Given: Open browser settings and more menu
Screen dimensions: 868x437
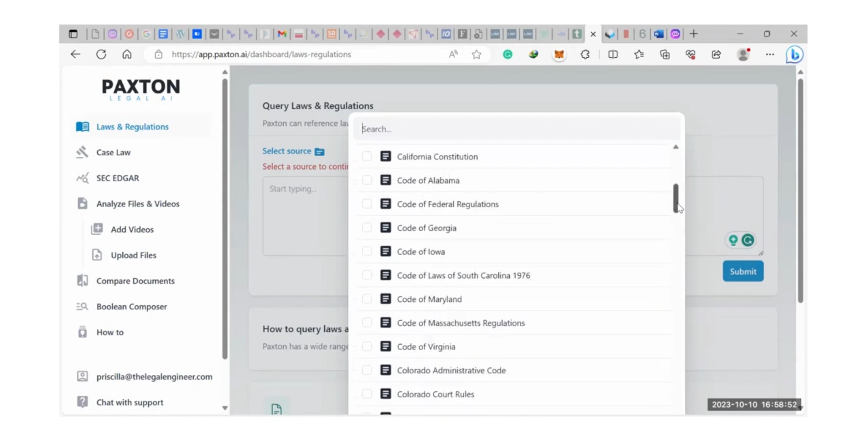Looking at the screenshot, I should (x=769, y=55).
